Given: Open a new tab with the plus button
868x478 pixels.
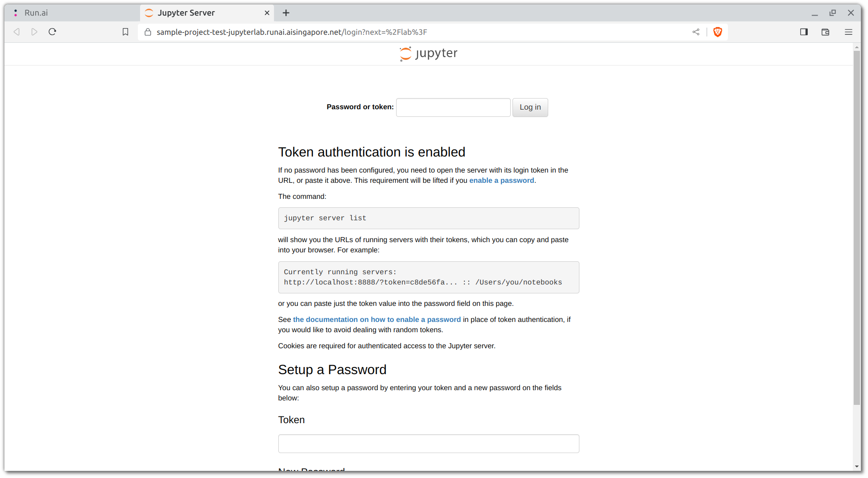Looking at the screenshot, I should click(x=286, y=13).
